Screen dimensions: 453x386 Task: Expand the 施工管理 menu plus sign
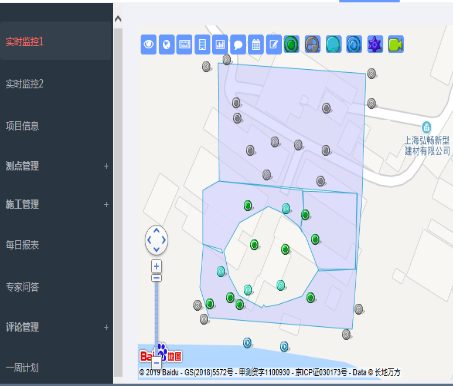[x=106, y=204]
